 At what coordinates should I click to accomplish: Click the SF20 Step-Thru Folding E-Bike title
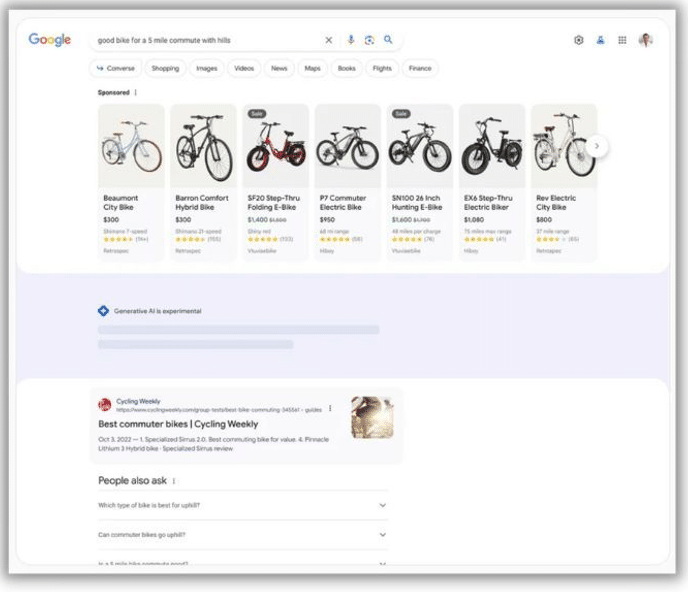(x=274, y=203)
